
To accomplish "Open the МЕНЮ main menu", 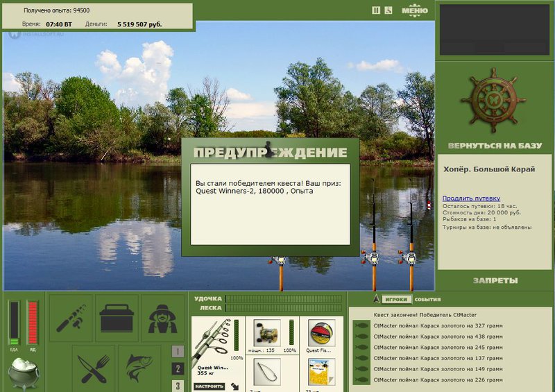I will click(414, 10).
